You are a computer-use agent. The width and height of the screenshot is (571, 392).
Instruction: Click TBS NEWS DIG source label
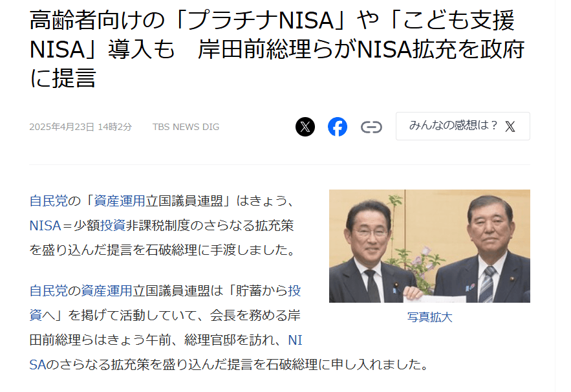click(186, 127)
